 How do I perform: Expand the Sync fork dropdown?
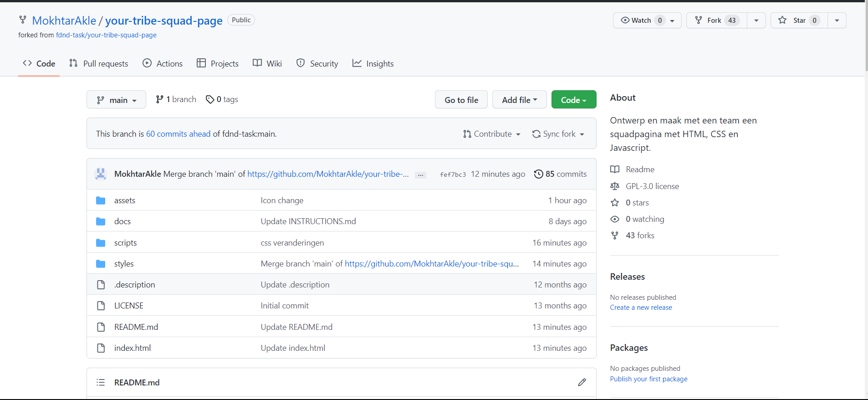pos(558,134)
